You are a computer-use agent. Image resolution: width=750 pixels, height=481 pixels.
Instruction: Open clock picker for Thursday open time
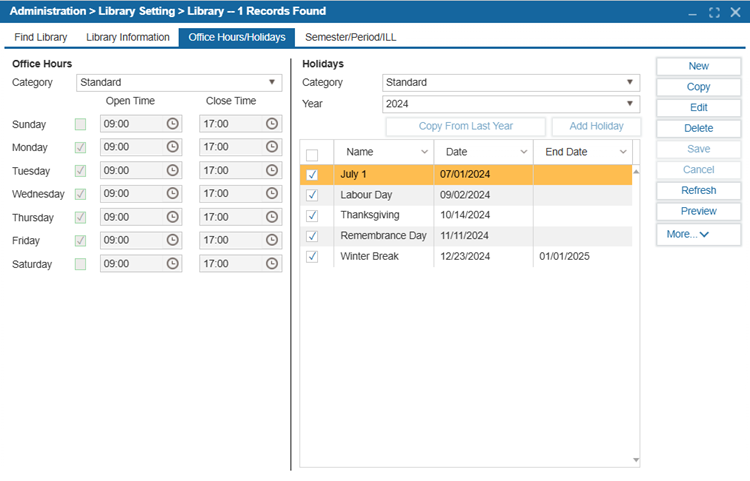coord(173,217)
